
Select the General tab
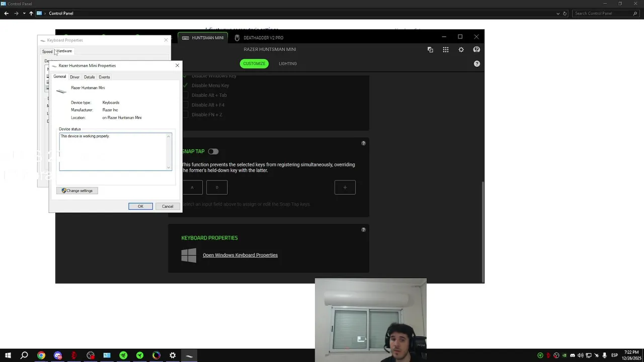[59, 76]
